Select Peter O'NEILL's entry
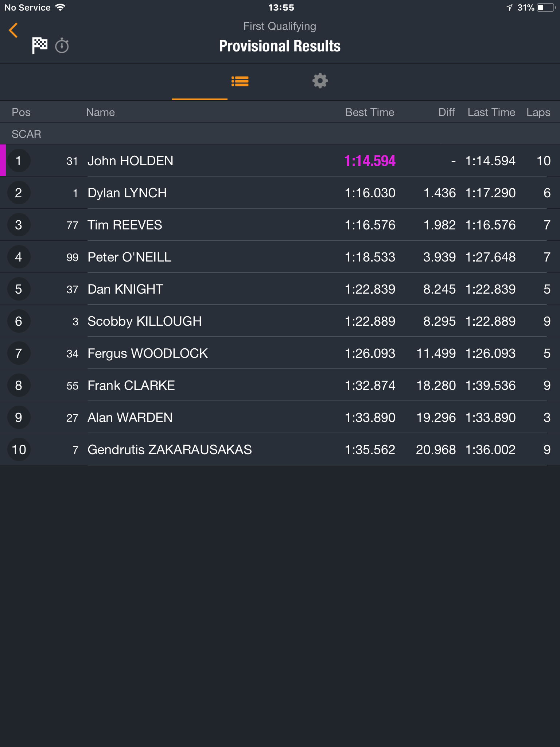Image resolution: width=560 pixels, height=747 pixels. [280, 257]
